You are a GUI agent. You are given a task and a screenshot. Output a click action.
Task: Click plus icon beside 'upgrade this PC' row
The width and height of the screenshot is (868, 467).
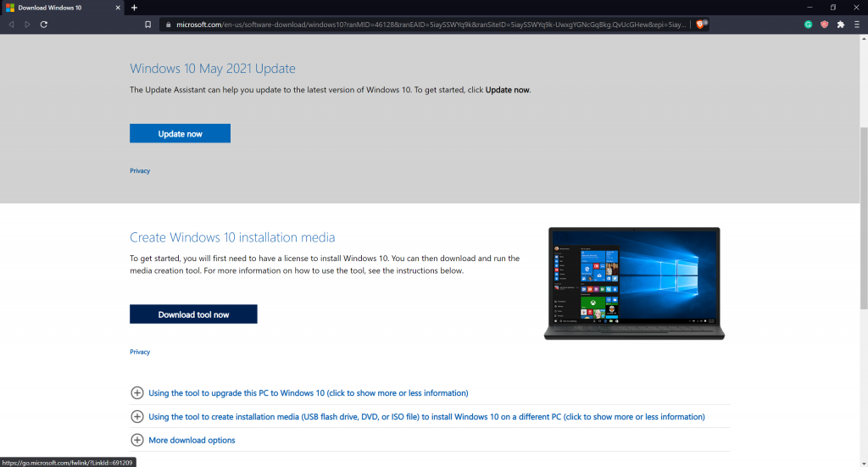pos(136,393)
